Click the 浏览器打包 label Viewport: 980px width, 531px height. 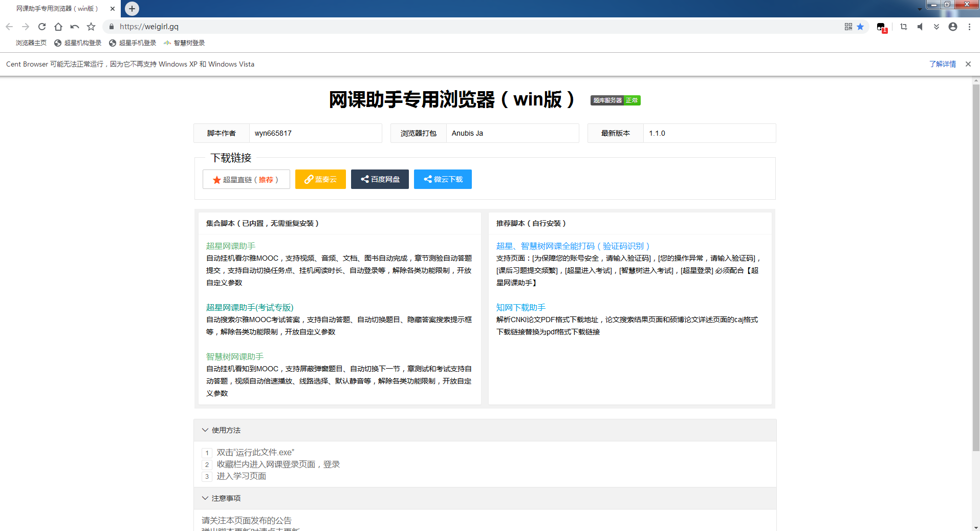pos(419,133)
